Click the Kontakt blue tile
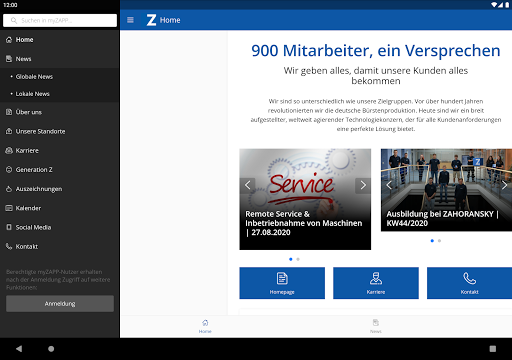Viewport: 512px width, 360px height. pyautogui.click(x=469, y=283)
